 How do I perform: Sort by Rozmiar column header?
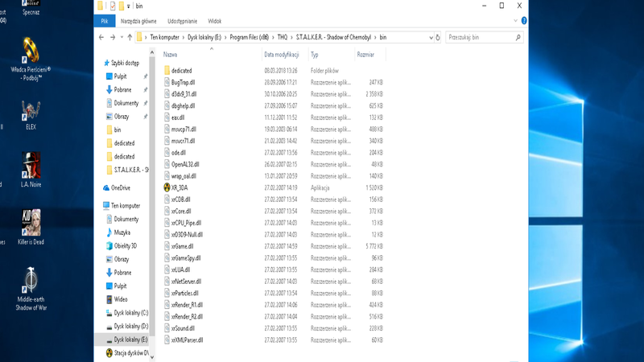[365, 55]
